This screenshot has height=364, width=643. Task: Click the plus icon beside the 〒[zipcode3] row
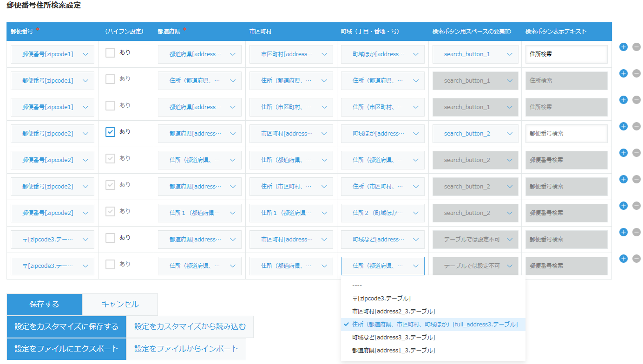623,232
